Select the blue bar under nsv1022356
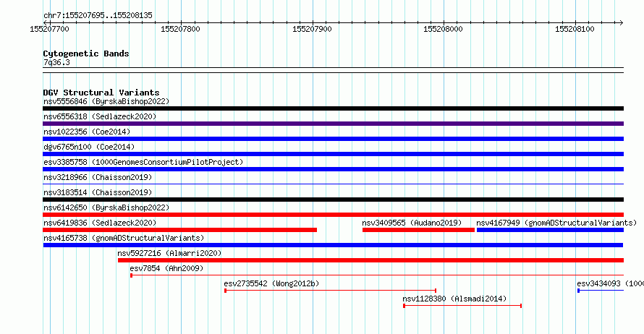Screen dimensions: 644x334 [333, 139]
